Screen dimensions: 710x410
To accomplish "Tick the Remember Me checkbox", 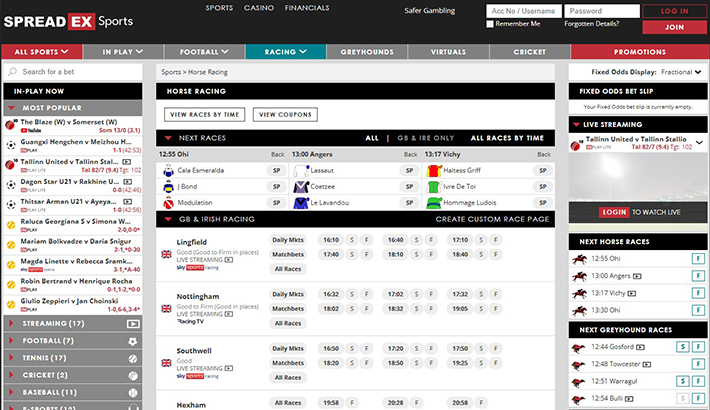I will pyautogui.click(x=490, y=24).
